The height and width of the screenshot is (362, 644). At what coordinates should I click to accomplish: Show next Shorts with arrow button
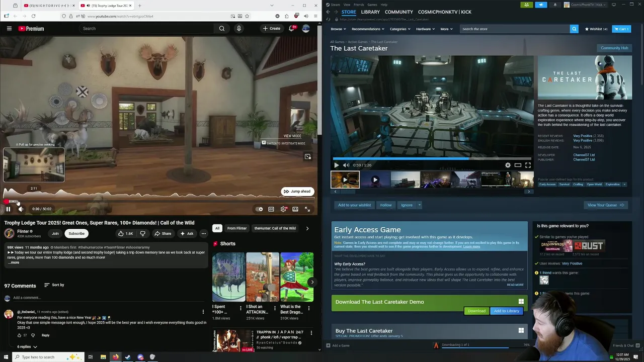312,282
